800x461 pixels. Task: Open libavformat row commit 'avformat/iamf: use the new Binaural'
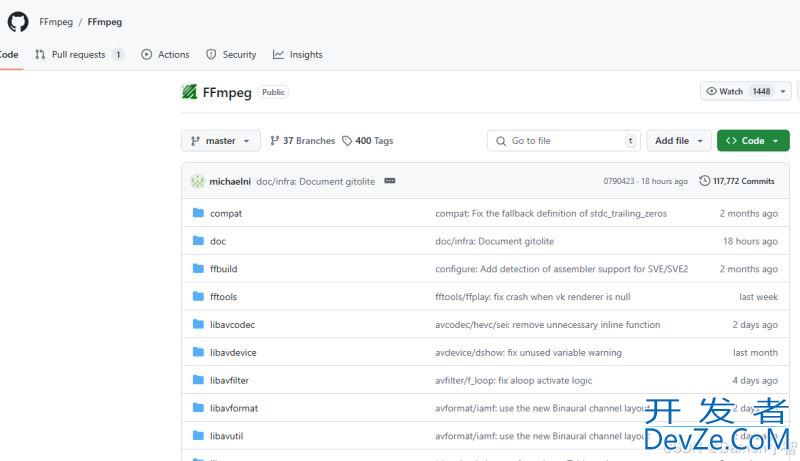click(541, 408)
